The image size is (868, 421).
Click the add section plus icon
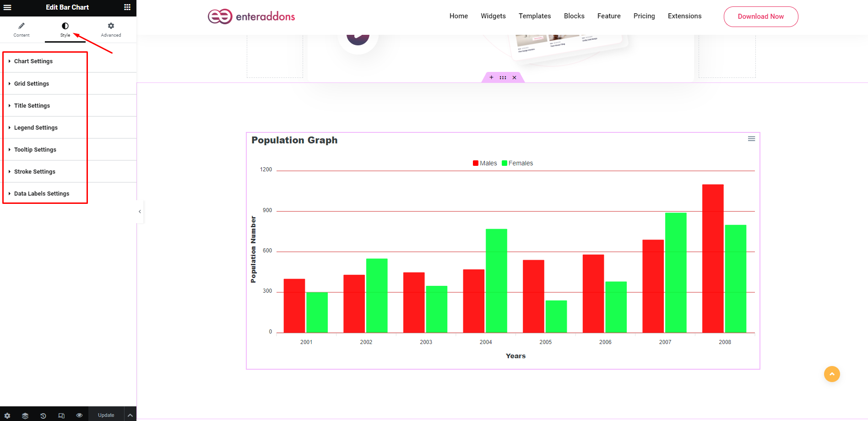coord(491,77)
